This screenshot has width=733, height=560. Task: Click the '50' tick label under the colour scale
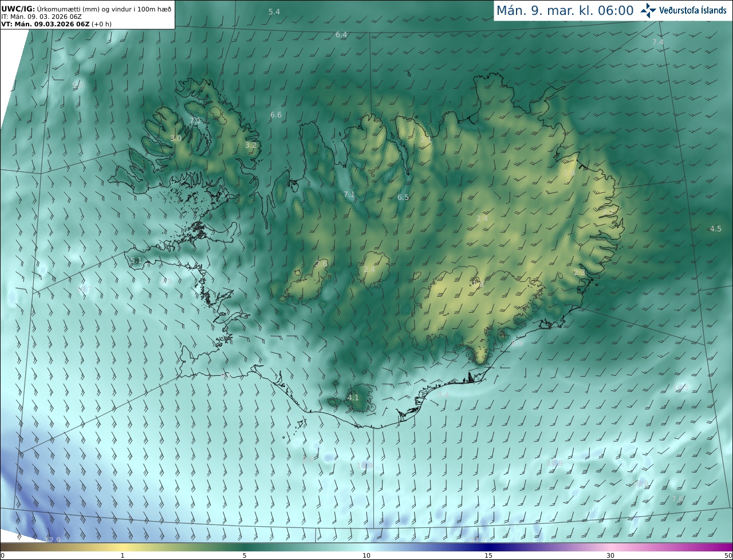click(x=728, y=556)
